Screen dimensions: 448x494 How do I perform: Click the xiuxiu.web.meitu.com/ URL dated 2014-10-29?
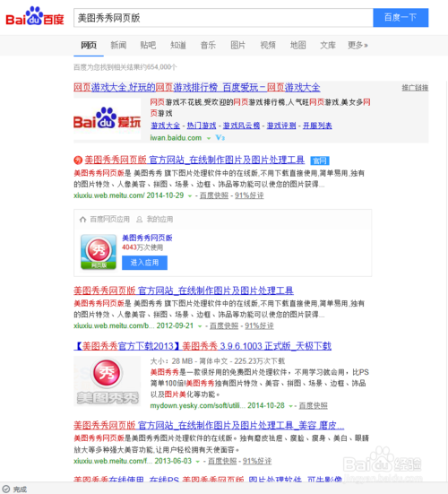click(x=109, y=195)
